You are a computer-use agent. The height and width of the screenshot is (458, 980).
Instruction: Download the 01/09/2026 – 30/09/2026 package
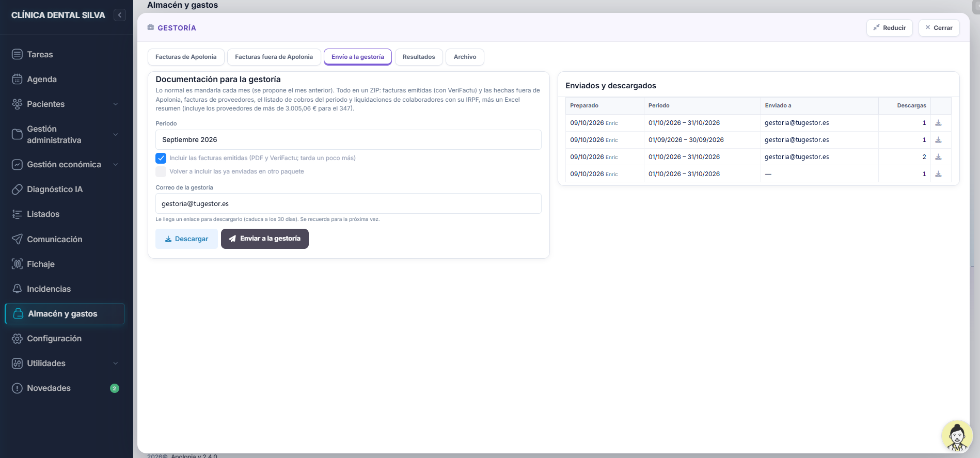tap(938, 140)
